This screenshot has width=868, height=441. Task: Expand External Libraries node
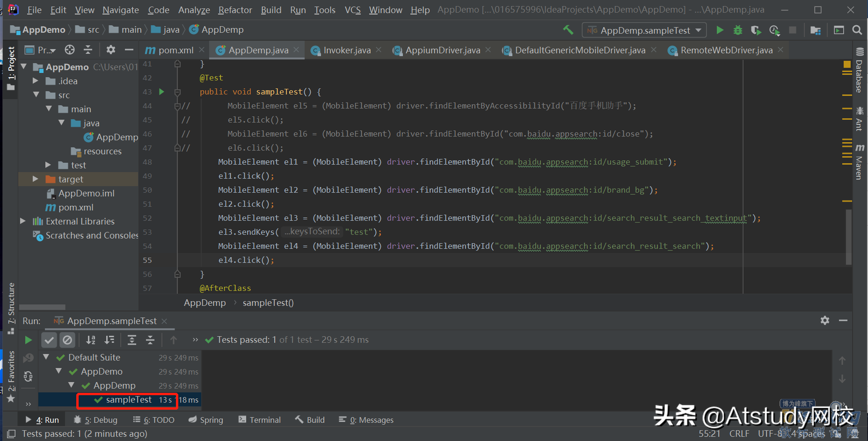22,221
